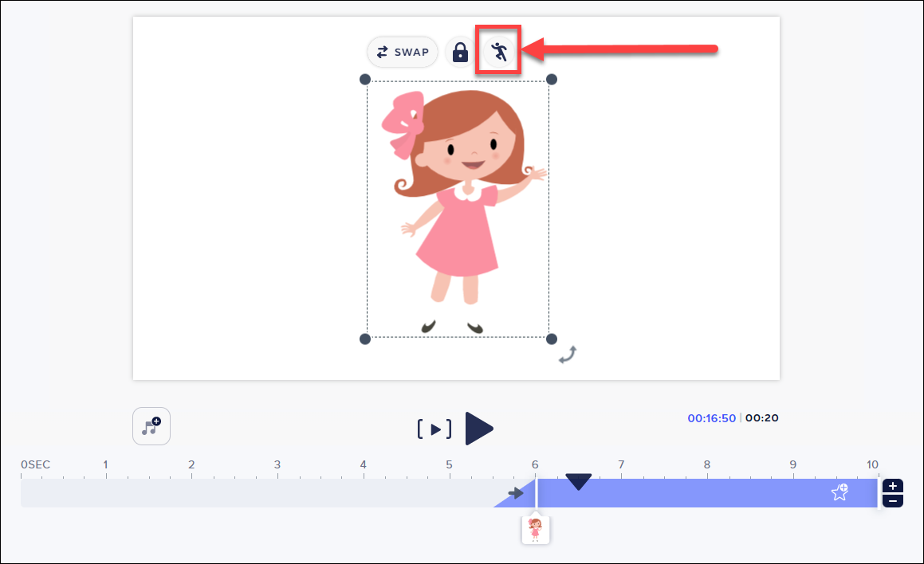This screenshot has height=564, width=924.
Task: Click the SWAP button above the character
Action: pyautogui.click(x=403, y=53)
